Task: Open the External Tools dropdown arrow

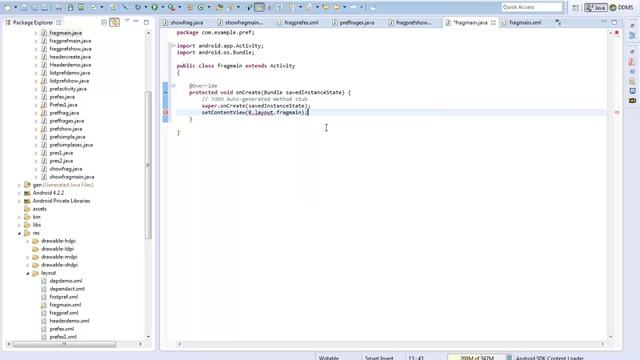Action: click(180, 7)
